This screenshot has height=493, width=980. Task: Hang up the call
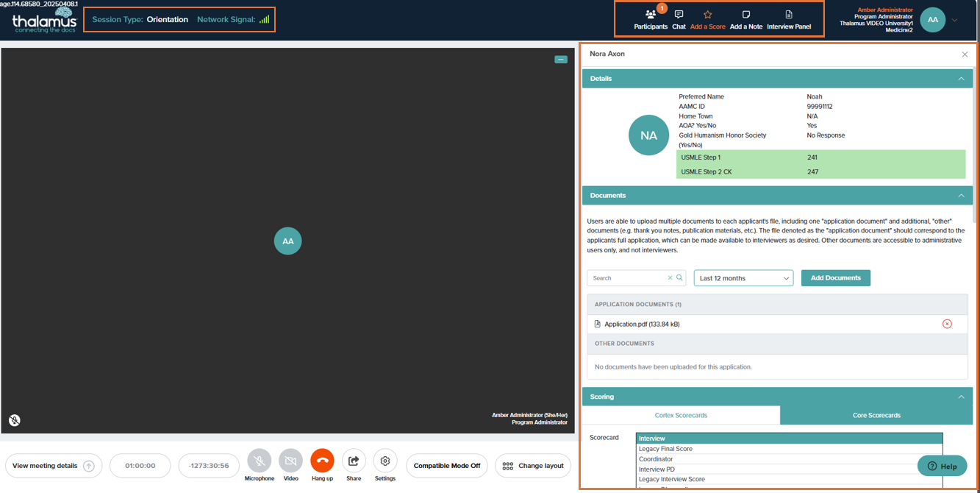tap(322, 461)
